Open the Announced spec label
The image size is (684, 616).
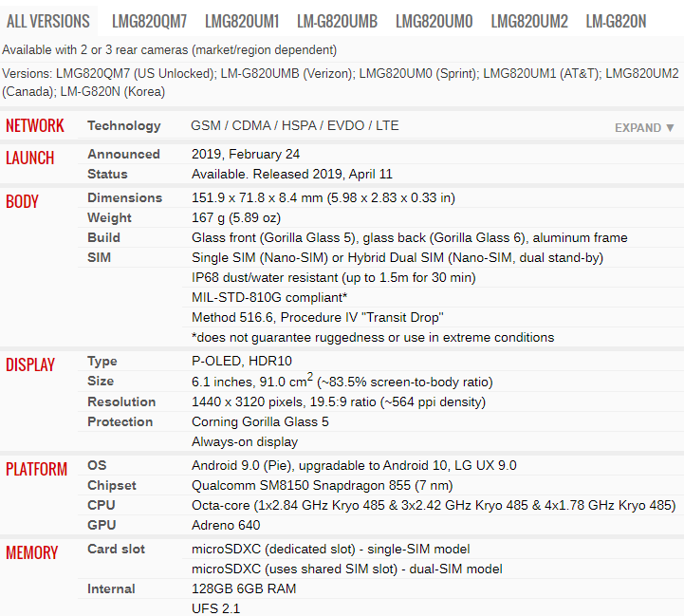point(123,154)
